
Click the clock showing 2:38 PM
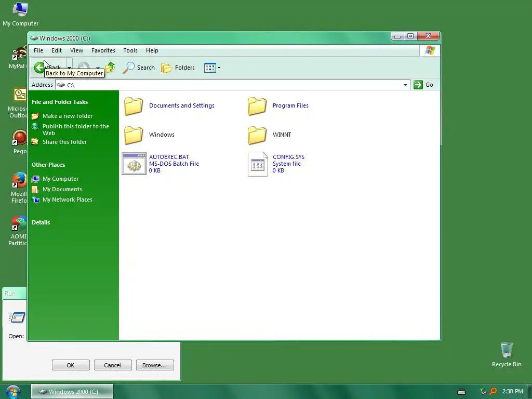512,391
